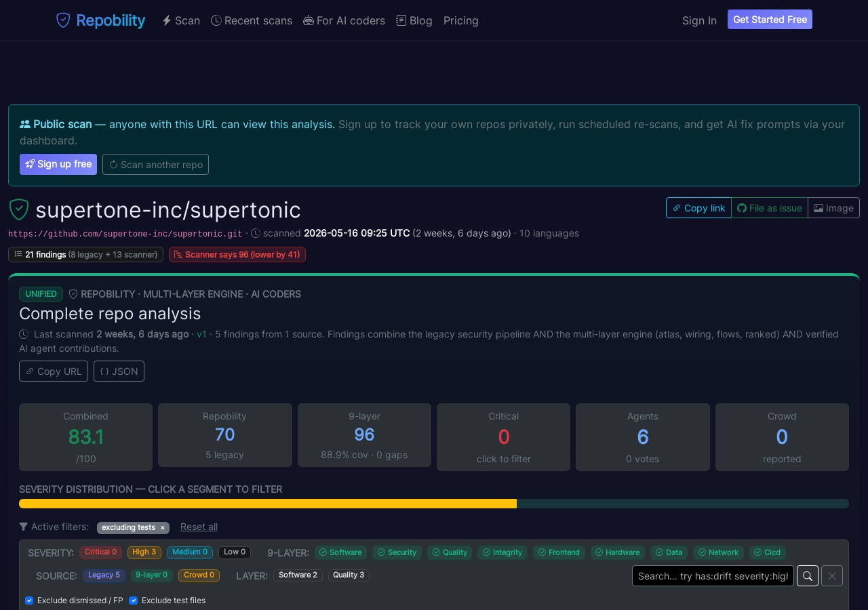Image resolution: width=868 pixels, height=610 pixels.
Task: Click the Image export button
Action: tap(833, 208)
